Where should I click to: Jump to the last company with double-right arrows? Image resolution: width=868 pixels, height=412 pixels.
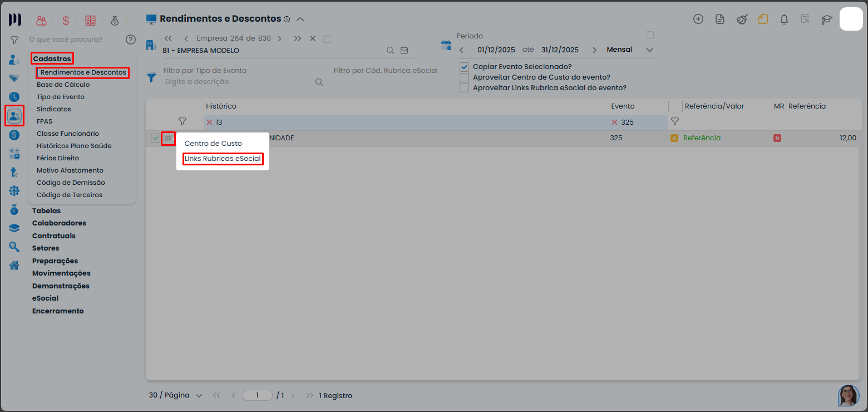298,38
